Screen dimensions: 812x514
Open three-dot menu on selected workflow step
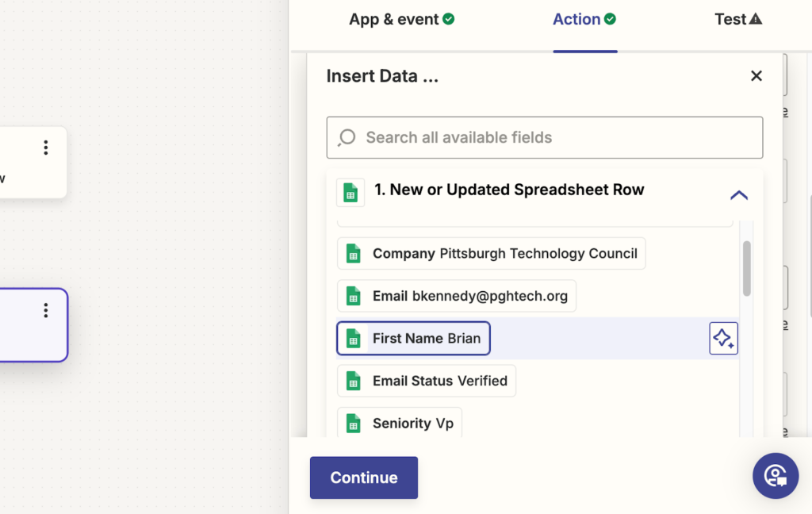pos(46,310)
